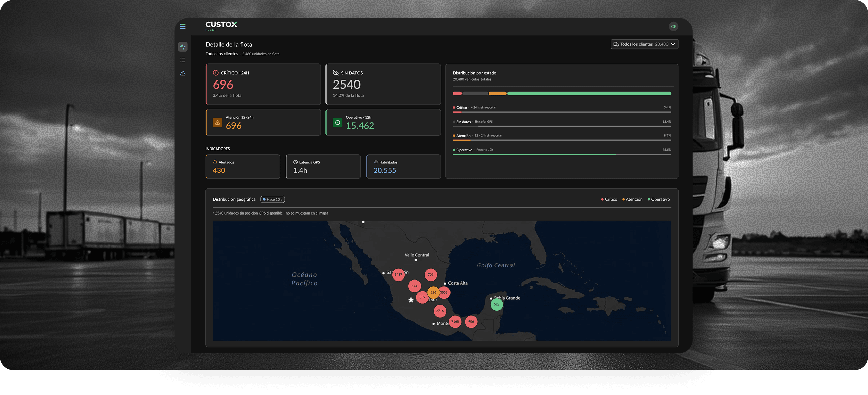The width and height of the screenshot is (868, 395).
Task: Open the SIN DATOS card
Action: tap(383, 84)
